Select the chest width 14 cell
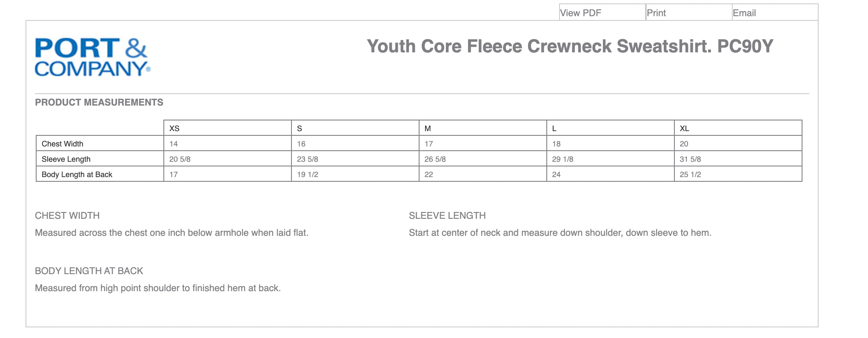The height and width of the screenshot is (338, 868). [x=174, y=144]
